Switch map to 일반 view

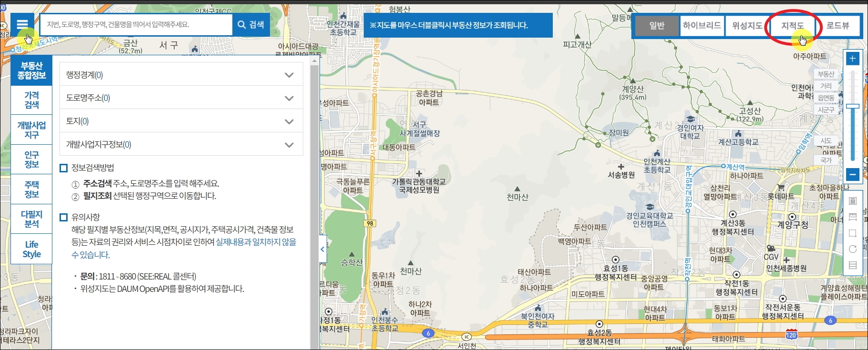pos(657,25)
